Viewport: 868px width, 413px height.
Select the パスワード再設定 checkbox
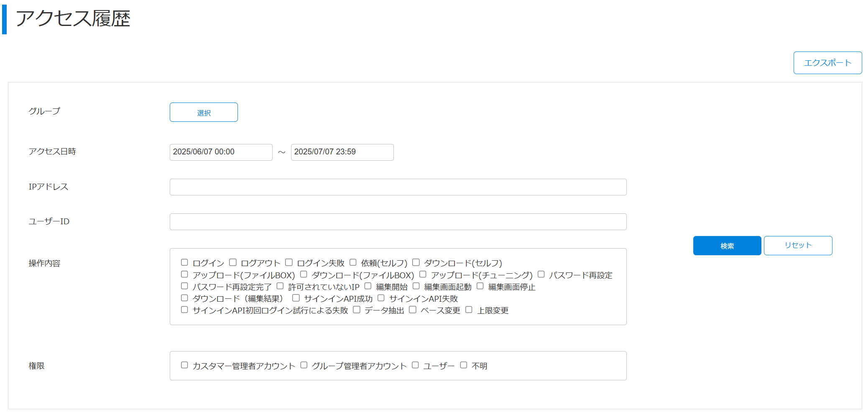coord(541,274)
